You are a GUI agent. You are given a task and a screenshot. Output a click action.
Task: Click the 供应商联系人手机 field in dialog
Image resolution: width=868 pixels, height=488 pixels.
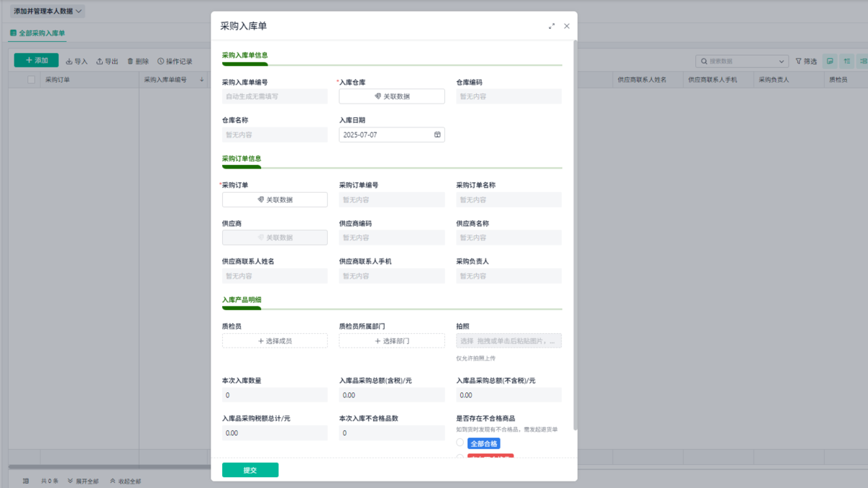(391, 276)
